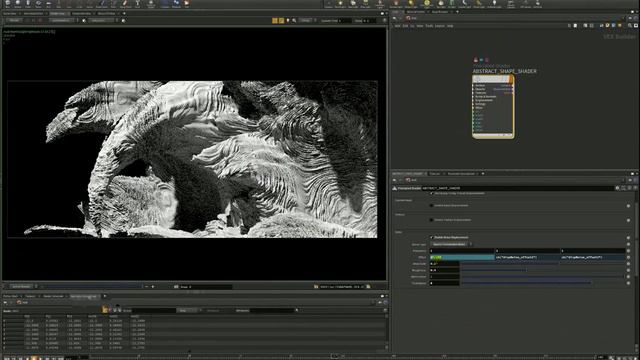The width and height of the screenshot is (640, 360).
Task: Click the Render button in render view
Action: point(14,20)
